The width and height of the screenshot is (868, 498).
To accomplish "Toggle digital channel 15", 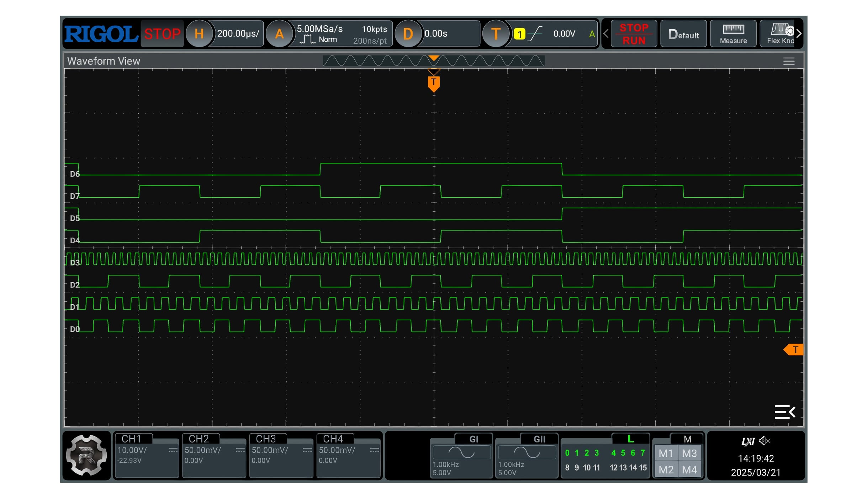I will 643,467.
